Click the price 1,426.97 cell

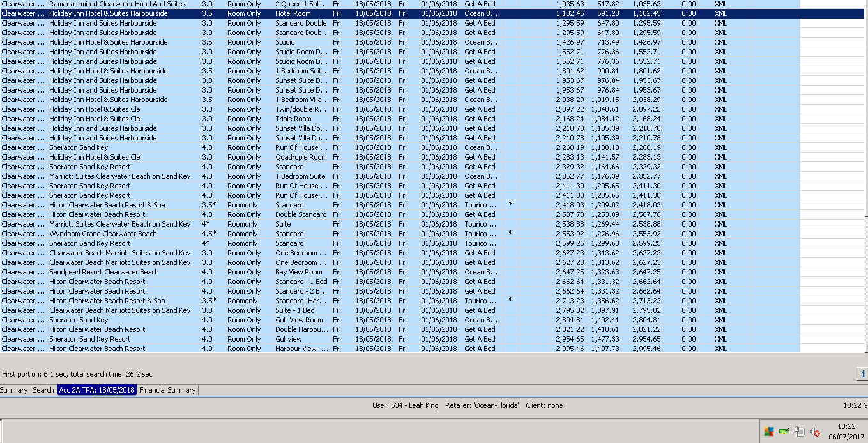[570, 42]
